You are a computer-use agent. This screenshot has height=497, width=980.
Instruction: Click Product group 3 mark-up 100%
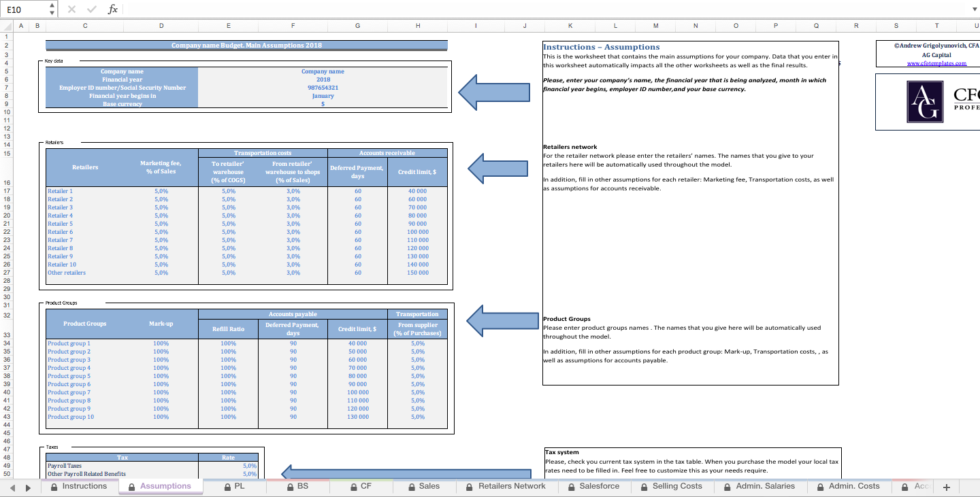[x=161, y=360]
